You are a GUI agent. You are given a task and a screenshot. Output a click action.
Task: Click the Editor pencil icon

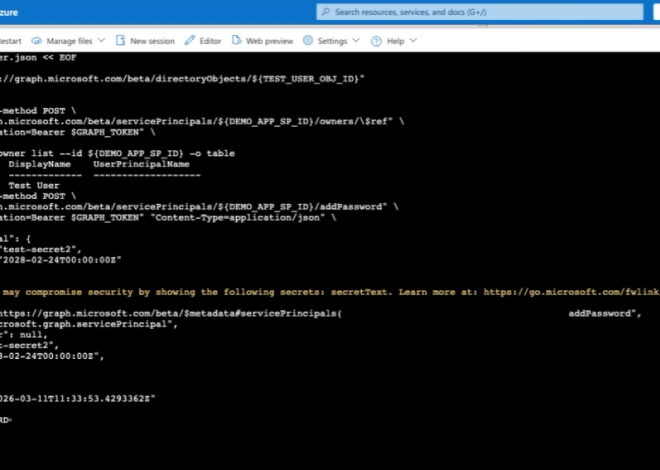click(190, 40)
